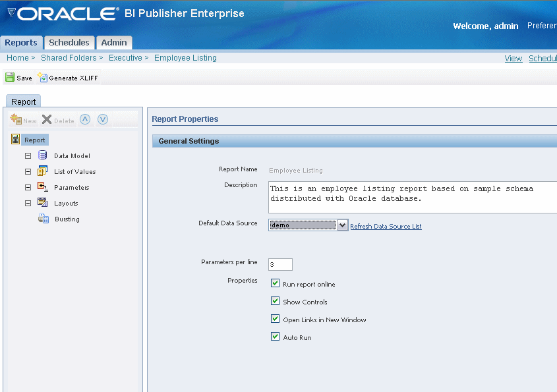Image resolution: width=557 pixels, height=392 pixels.
Task: Collapse the Layouts tree node
Action: pyautogui.click(x=28, y=203)
